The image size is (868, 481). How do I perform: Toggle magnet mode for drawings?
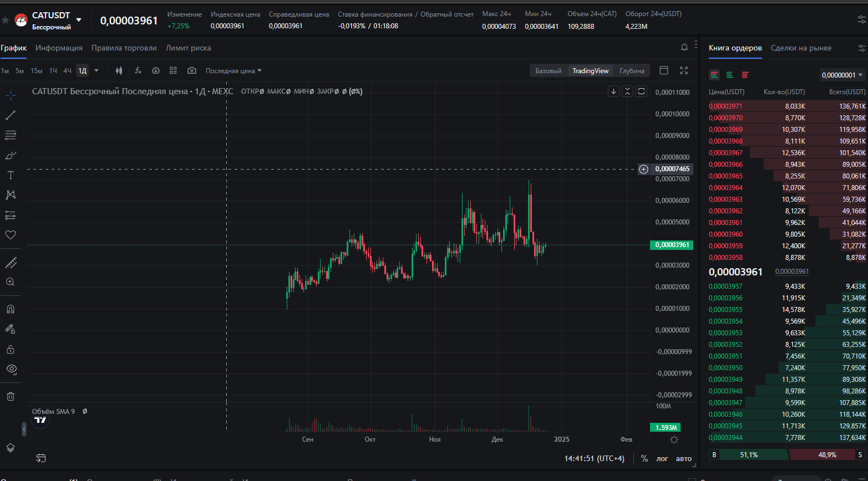[11, 309]
